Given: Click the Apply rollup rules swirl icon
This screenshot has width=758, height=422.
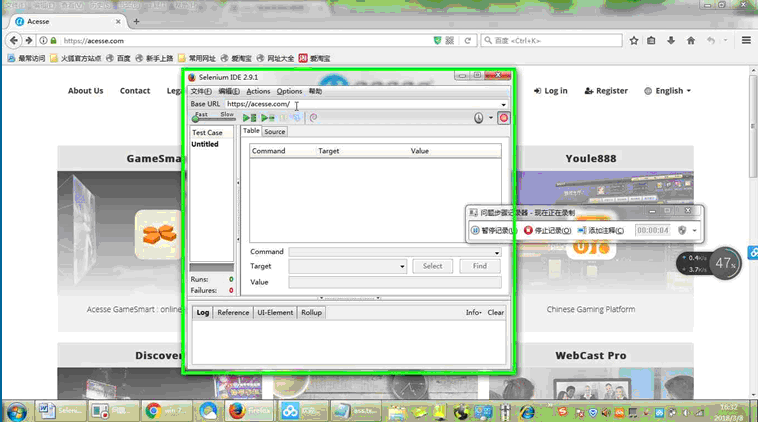Looking at the screenshot, I should point(313,117).
